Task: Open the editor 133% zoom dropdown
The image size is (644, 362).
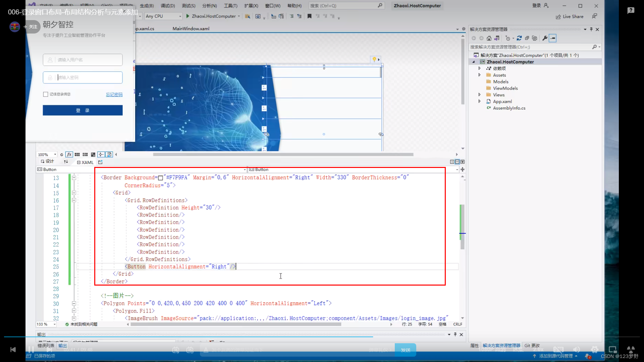Action: click(x=46, y=324)
